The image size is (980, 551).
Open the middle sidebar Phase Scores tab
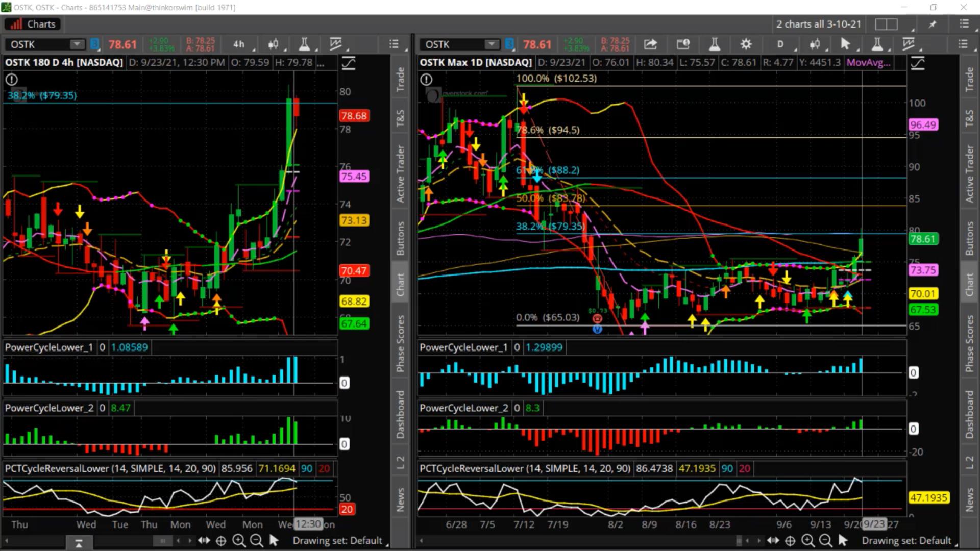[x=400, y=343]
